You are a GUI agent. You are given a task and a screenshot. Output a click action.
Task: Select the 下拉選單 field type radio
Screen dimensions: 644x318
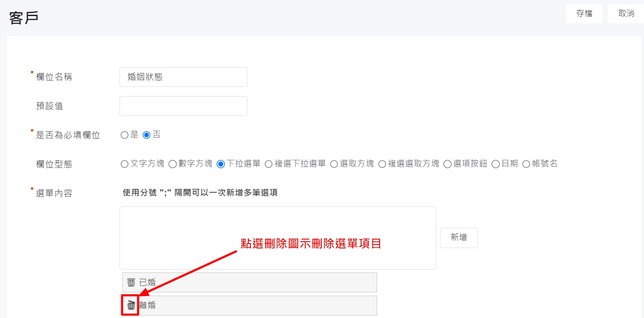pos(221,164)
